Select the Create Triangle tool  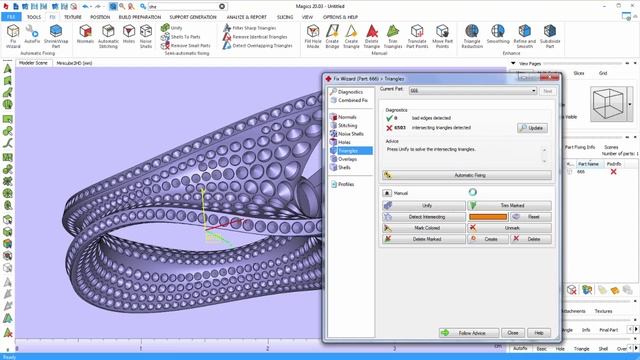point(351,36)
